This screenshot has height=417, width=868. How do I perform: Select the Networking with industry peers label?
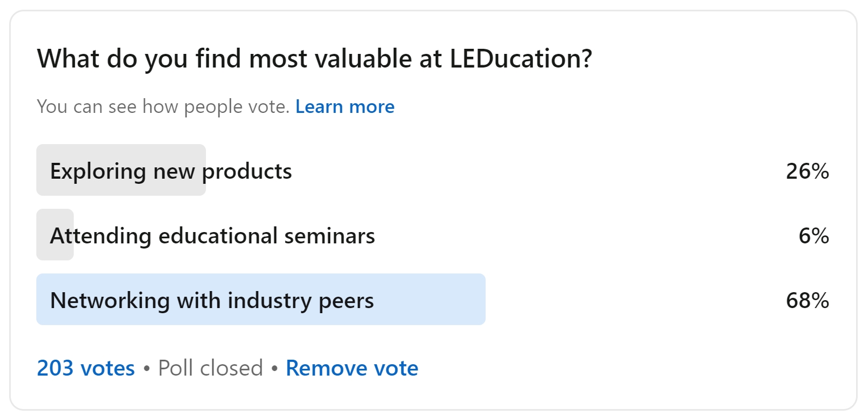(x=212, y=300)
